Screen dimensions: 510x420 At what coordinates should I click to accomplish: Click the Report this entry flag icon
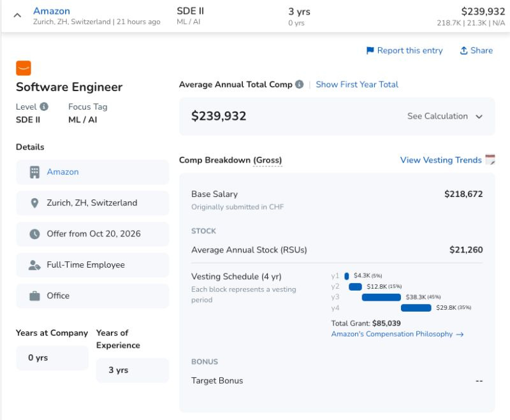click(x=370, y=51)
